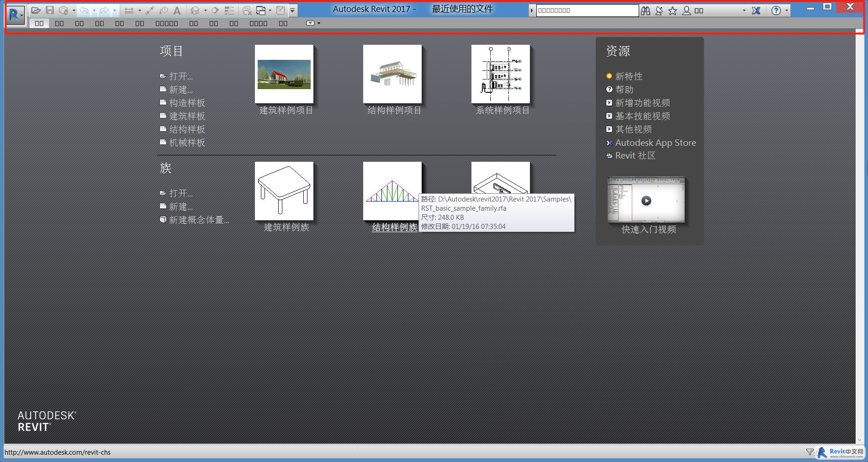Expand the Synchronize dropdown arrow
This screenshot has height=462, width=868.
74,10
